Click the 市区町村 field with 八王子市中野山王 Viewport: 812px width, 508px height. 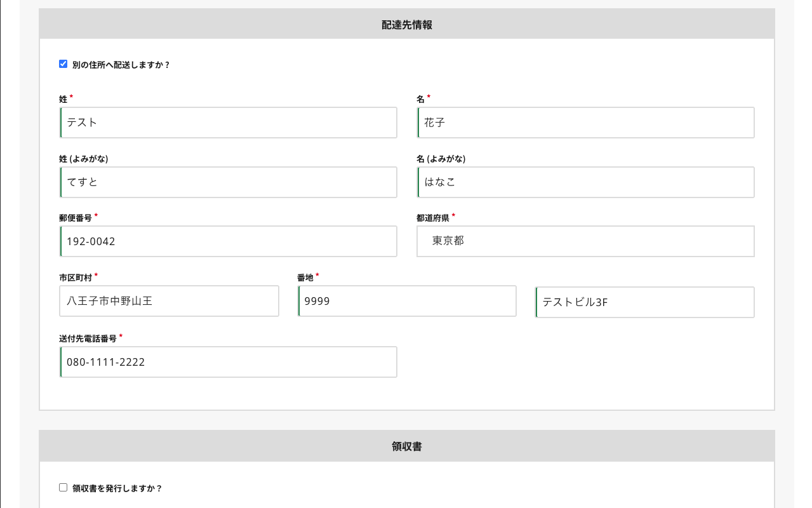pos(169,301)
